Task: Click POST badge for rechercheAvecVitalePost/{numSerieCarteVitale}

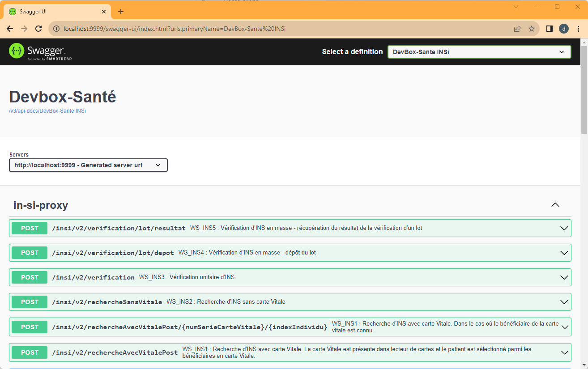Action: pyautogui.click(x=30, y=327)
